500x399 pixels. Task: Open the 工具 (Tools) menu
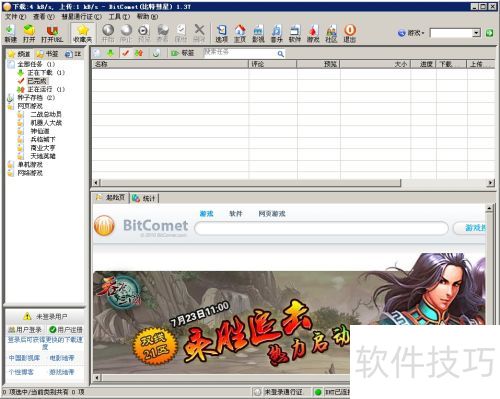pyautogui.click(x=119, y=16)
